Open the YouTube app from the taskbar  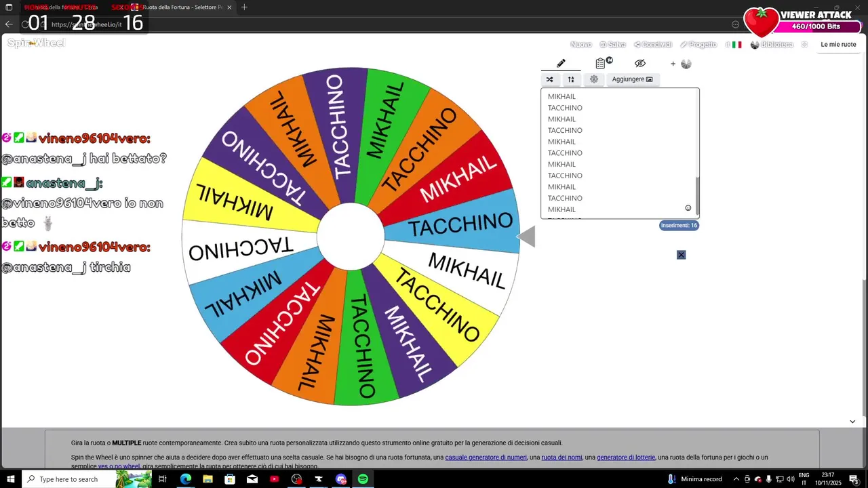[x=274, y=479]
